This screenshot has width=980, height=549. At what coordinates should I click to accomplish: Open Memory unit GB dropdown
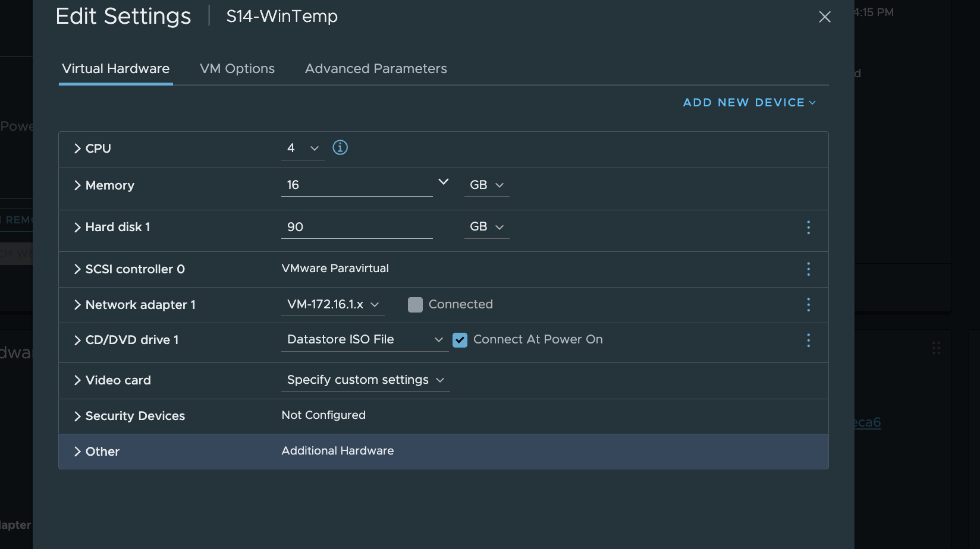point(486,185)
